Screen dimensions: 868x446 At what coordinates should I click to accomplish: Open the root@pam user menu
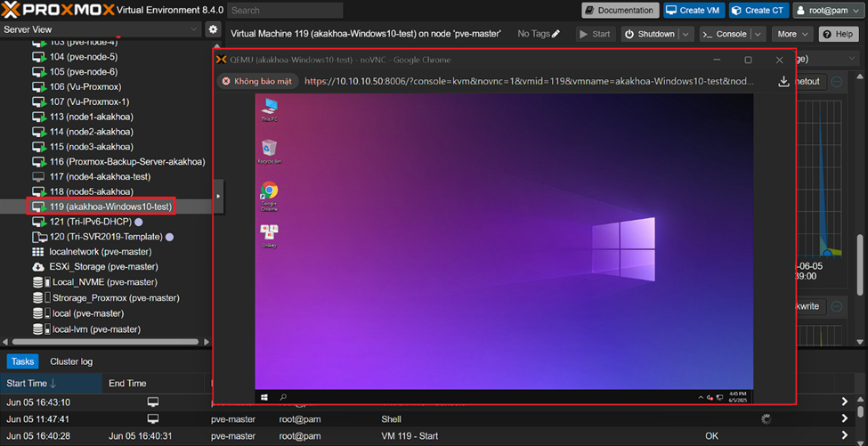tap(828, 11)
